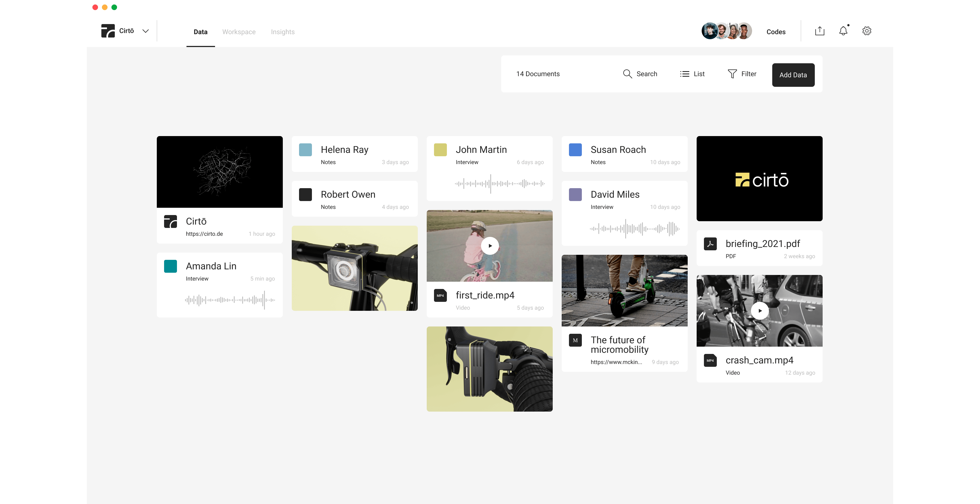Click the share/export icon
The image size is (980, 504).
coord(820,31)
